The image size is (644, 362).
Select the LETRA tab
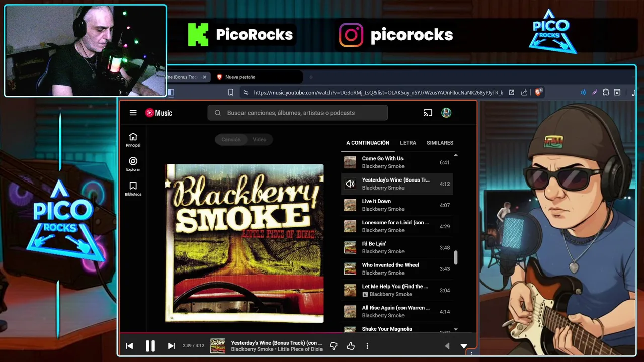[408, 143]
